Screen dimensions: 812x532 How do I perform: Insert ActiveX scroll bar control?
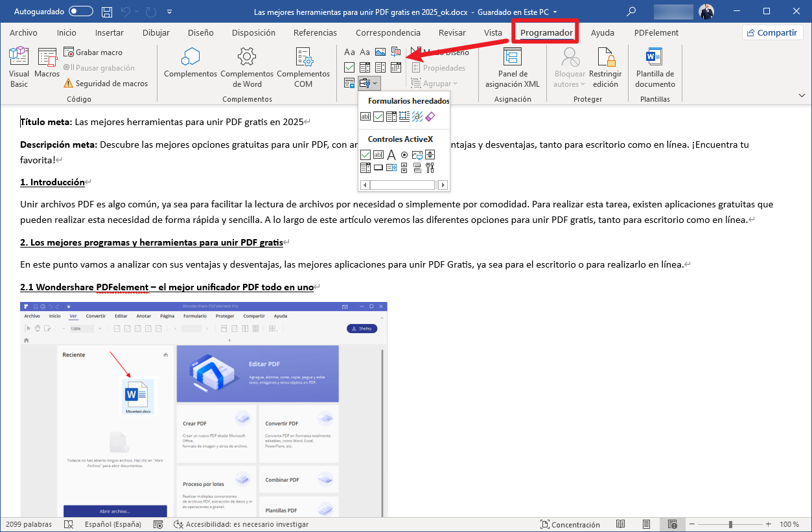[x=404, y=168]
